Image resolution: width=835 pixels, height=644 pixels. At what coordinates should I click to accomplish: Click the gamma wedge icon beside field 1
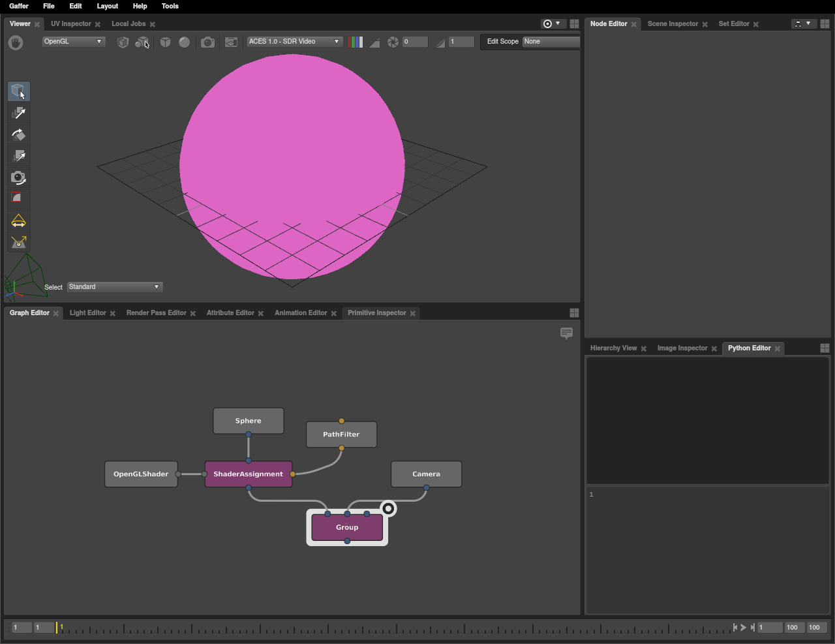coord(440,42)
